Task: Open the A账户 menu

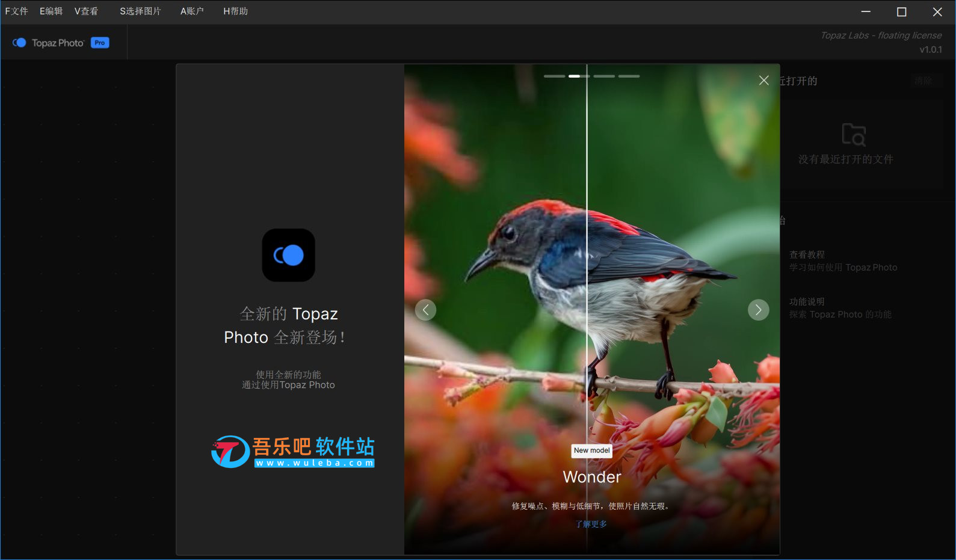Action: click(x=192, y=11)
